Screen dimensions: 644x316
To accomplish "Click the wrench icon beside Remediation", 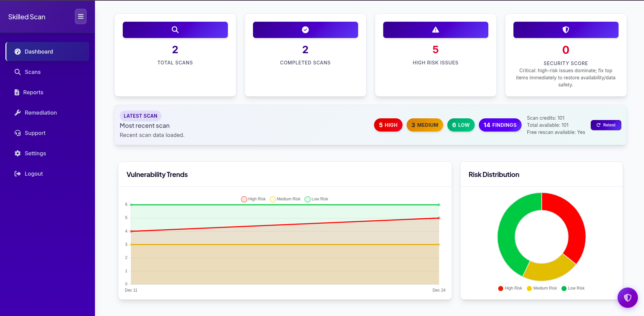I will click(x=18, y=113).
